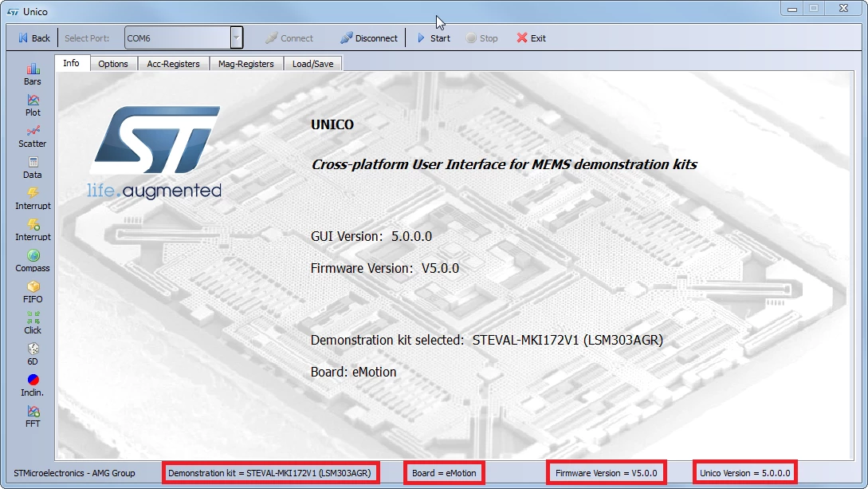Open the Click detection tool
The image size is (868, 489).
[32, 322]
